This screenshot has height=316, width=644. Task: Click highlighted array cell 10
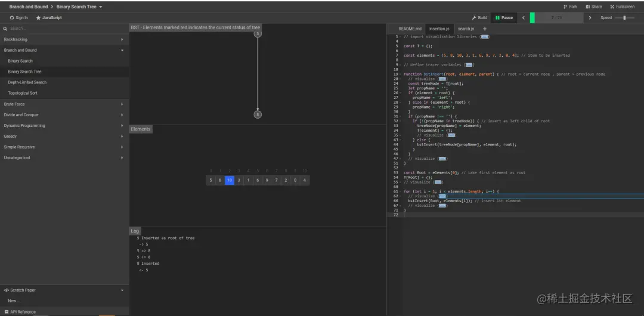coord(230,180)
